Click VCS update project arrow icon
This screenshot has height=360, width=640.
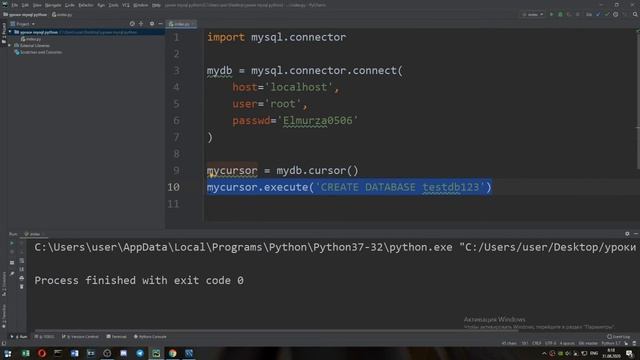[x=598, y=14]
